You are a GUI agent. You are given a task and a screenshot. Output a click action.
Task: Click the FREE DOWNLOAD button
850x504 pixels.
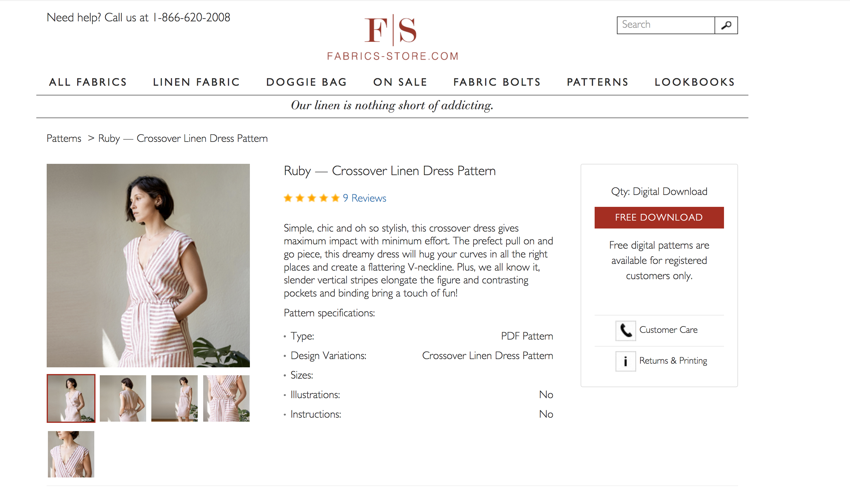659,217
